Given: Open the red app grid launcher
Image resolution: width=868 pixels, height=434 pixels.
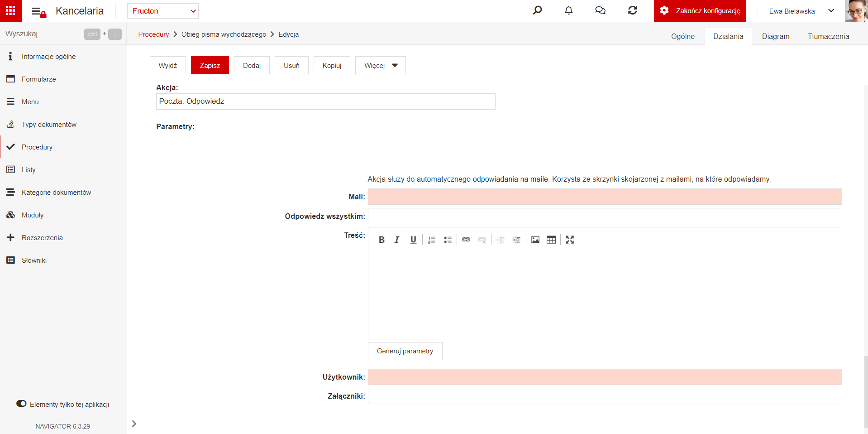Looking at the screenshot, I should click(11, 11).
